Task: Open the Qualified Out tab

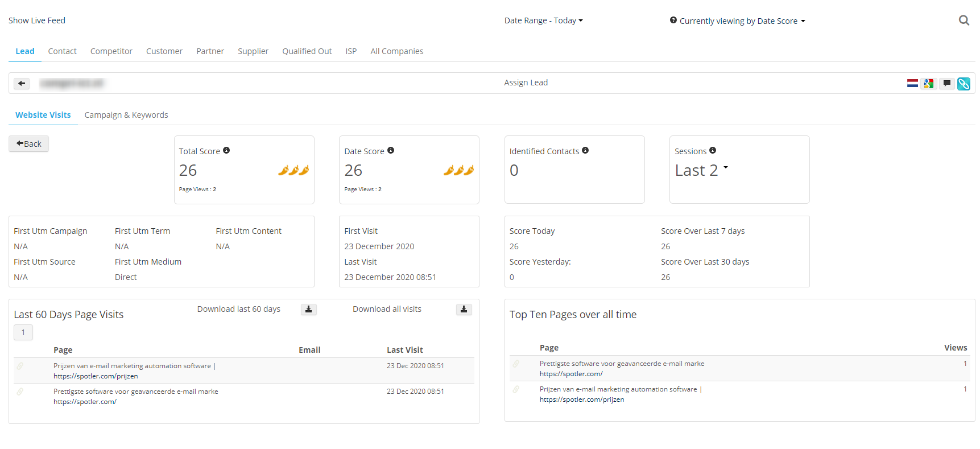Action: pyautogui.click(x=307, y=51)
